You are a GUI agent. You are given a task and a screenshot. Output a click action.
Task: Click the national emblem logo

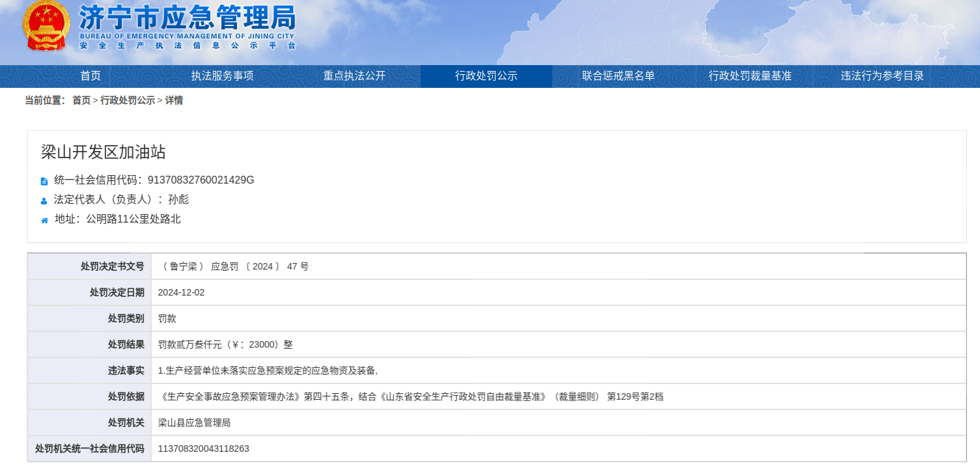[46, 26]
